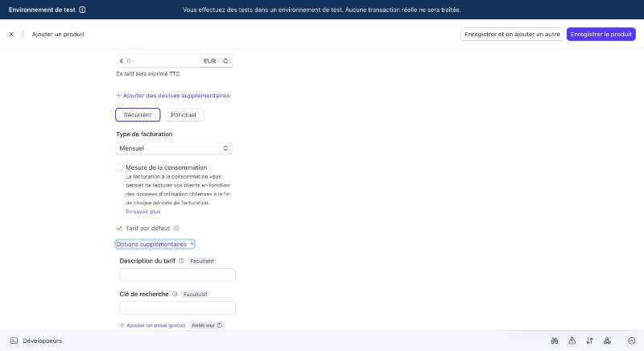
Task: Click the Type de facturation label
Action: (x=144, y=134)
